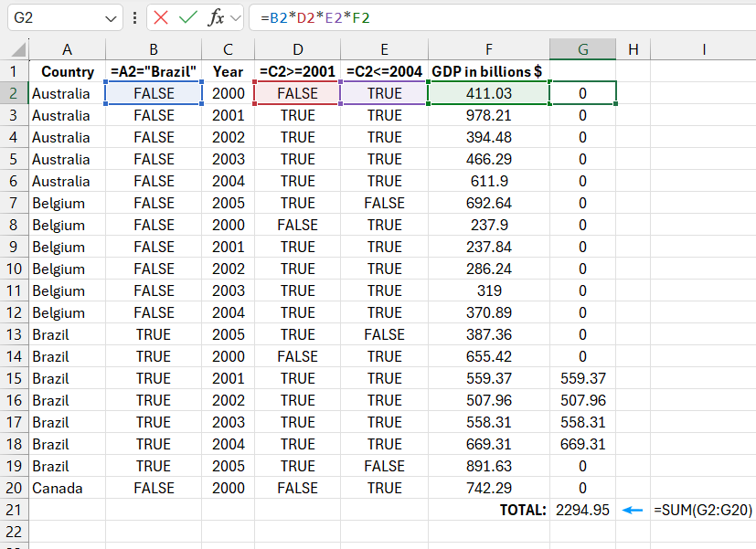Image resolution: width=756 pixels, height=549 pixels.
Task: Select the entire column G header
Action: tap(582, 49)
